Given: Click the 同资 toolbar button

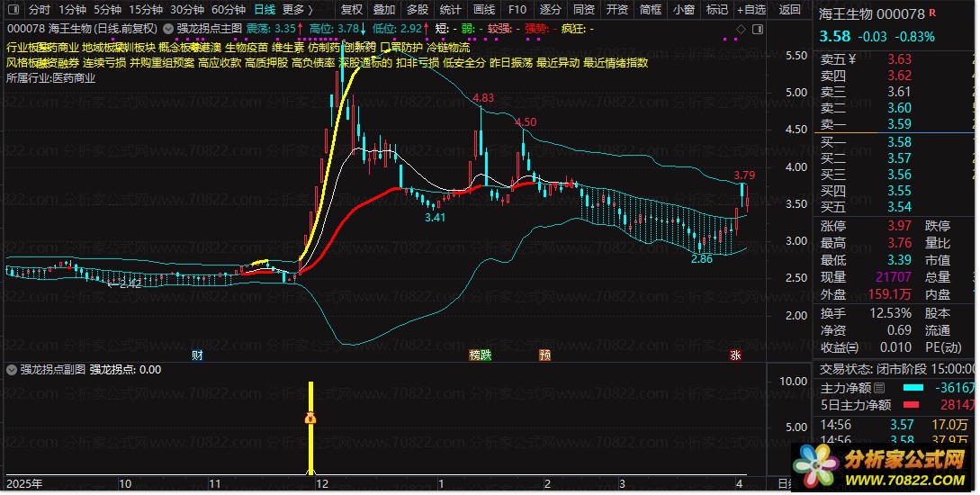Looking at the screenshot, I should [x=584, y=9].
